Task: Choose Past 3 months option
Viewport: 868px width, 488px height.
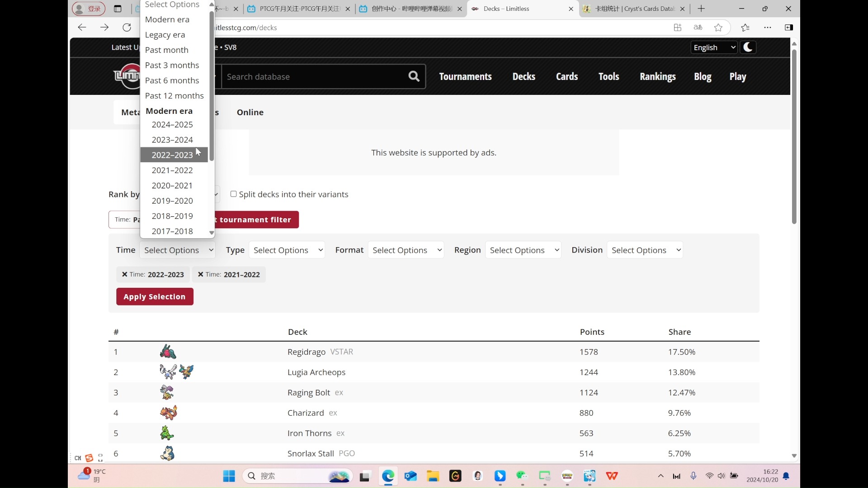Action: 174,65
